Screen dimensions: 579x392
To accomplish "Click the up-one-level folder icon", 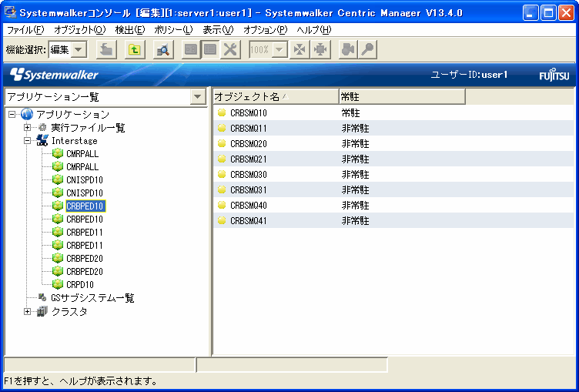I will pyautogui.click(x=135, y=49).
